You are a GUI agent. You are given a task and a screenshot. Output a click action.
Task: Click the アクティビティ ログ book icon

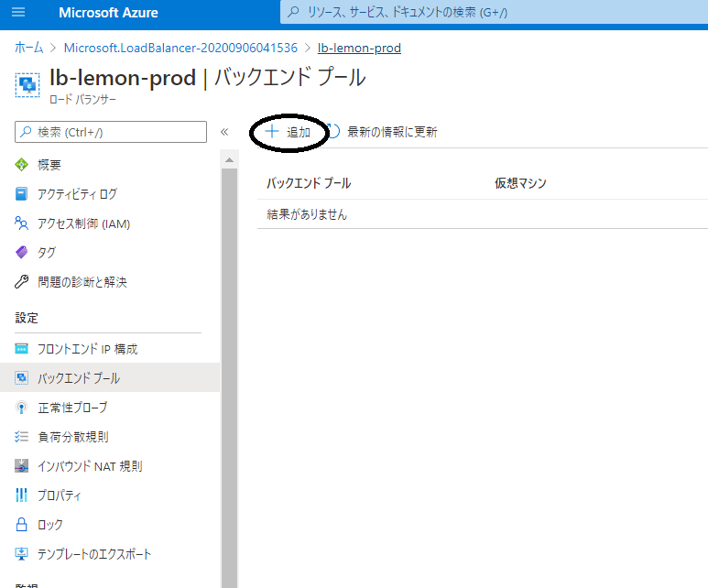[x=21, y=194]
